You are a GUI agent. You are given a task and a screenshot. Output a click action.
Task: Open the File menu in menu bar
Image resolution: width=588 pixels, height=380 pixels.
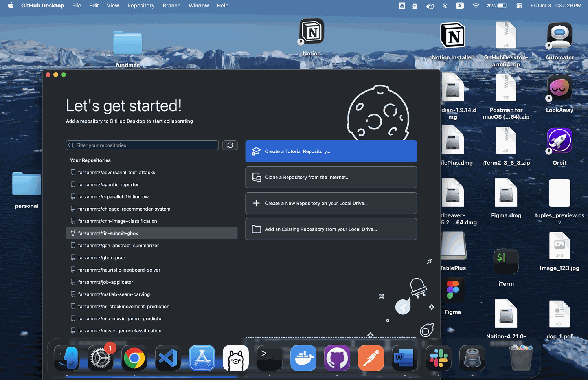(77, 6)
